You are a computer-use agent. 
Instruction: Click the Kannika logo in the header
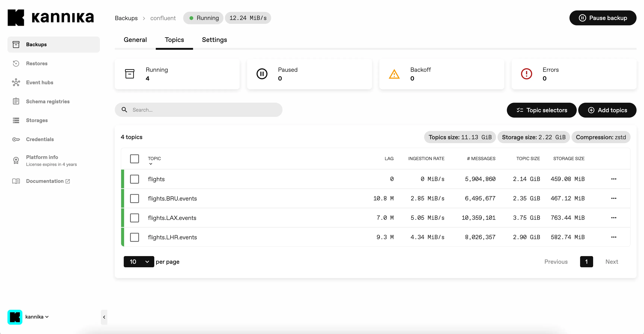[x=51, y=18]
